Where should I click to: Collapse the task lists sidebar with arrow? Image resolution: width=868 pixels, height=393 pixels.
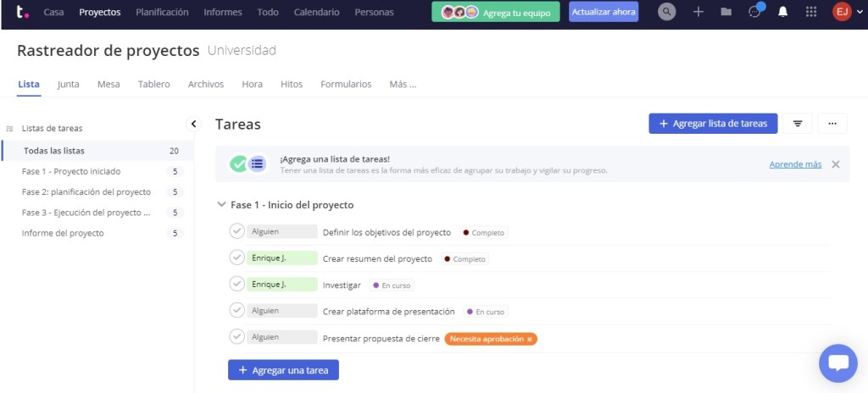click(x=193, y=124)
